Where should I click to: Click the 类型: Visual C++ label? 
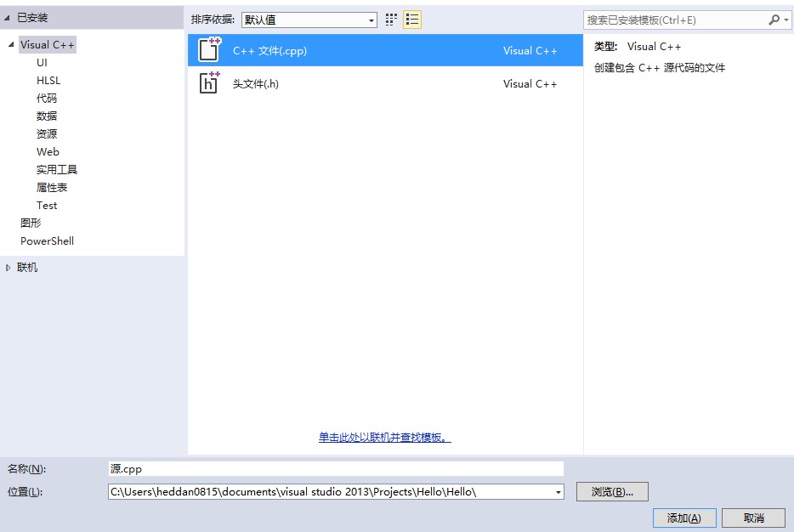tap(638, 47)
